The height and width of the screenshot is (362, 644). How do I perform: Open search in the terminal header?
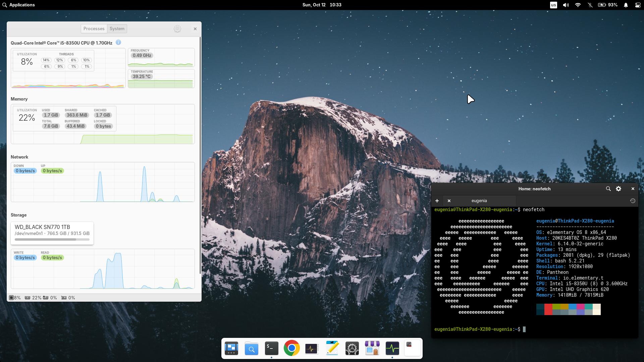tap(608, 189)
